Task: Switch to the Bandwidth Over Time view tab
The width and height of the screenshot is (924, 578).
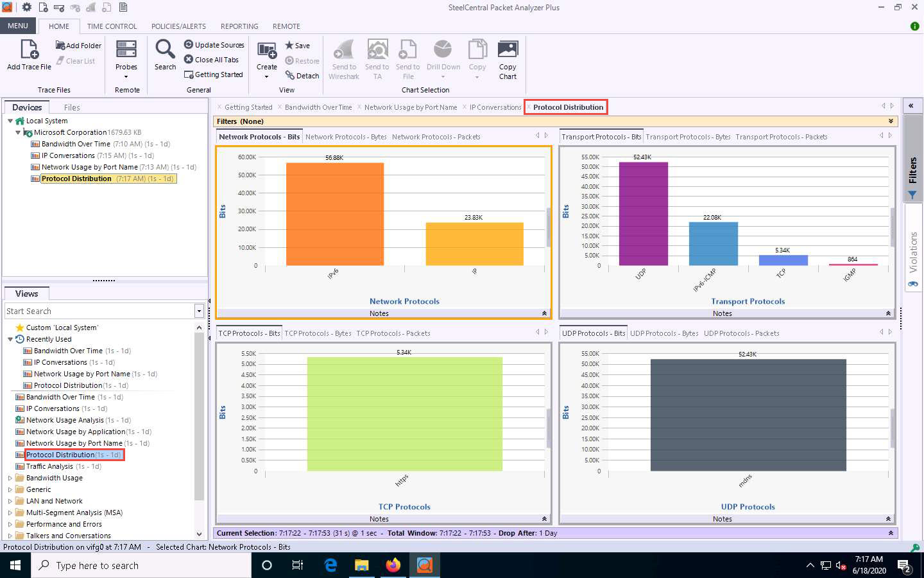Action: tap(318, 107)
